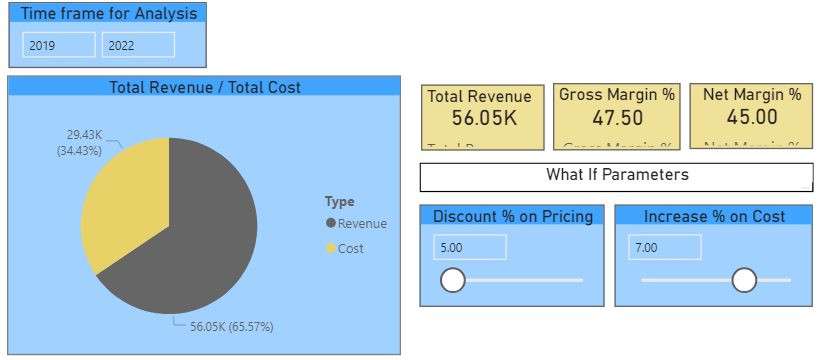Click the 45.00 net margin value

752,117
